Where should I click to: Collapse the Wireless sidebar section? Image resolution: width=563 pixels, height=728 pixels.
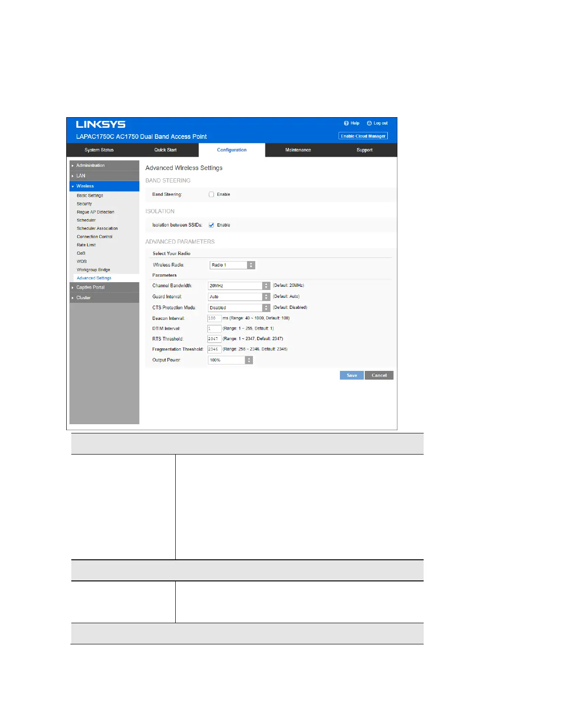pyautogui.click(x=104, y=186)
